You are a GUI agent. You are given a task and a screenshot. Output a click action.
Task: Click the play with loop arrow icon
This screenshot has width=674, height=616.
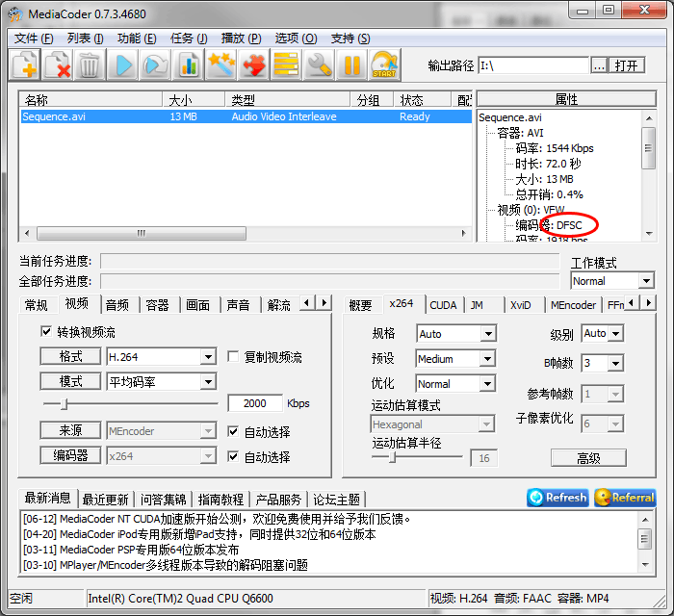click(156, 64)
